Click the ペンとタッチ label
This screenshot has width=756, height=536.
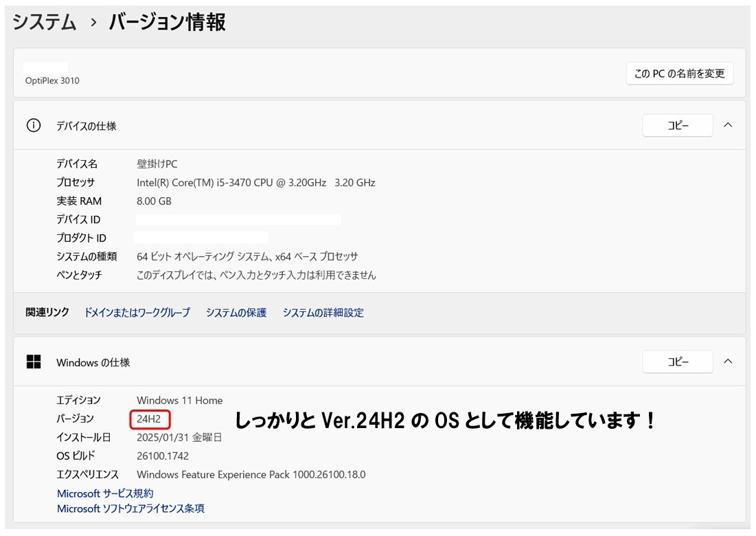tap(79, 275)
